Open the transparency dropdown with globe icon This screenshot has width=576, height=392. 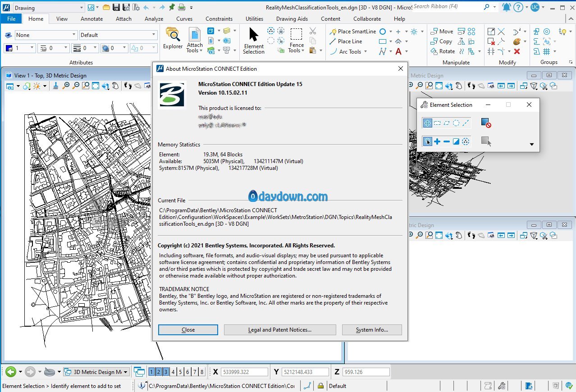click(x=114, y=48)
